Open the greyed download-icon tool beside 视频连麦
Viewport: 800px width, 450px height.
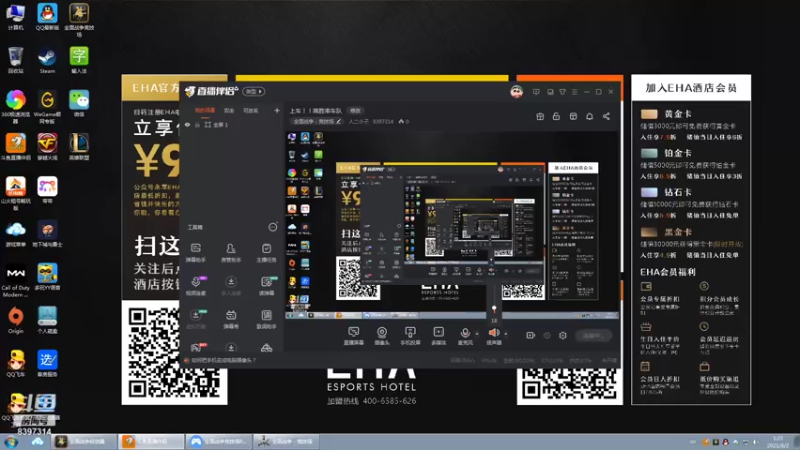click(x=231, y=286)
